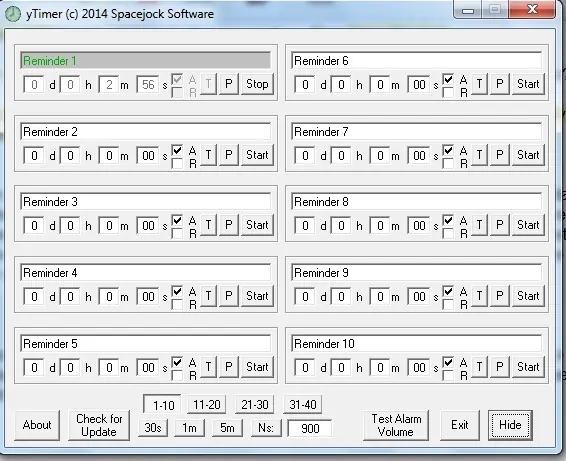Click the 5m preset button
This screenshot has width=566, height=461.
[x=227, y=428]
